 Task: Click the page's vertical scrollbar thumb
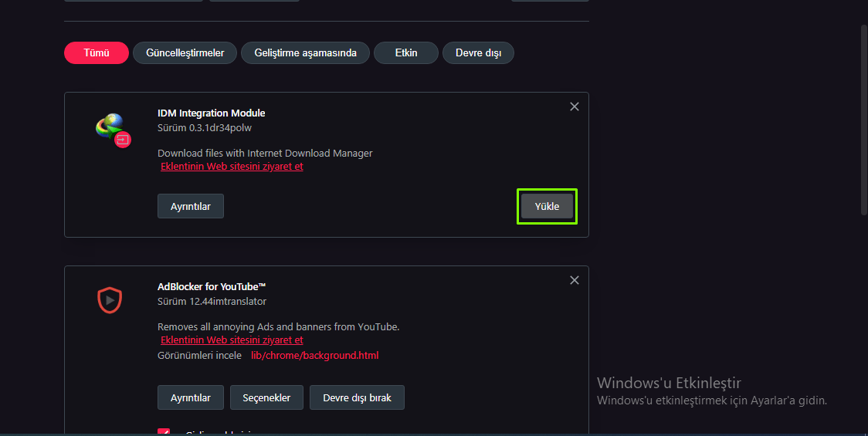coord(864,119)
